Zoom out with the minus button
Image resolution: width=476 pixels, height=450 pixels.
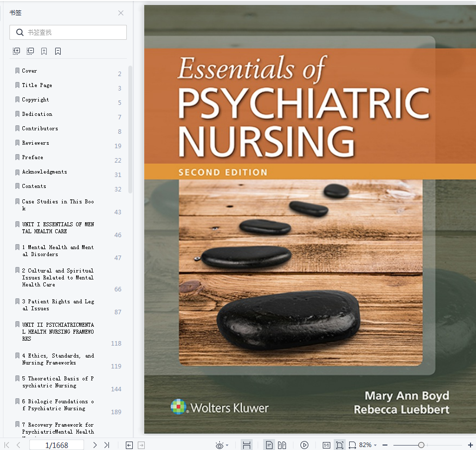click(385, 445)
